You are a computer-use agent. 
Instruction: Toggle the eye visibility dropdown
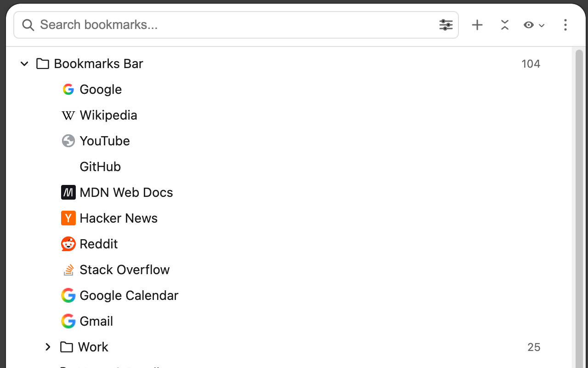pyautogui.click(x=533, y=25)
